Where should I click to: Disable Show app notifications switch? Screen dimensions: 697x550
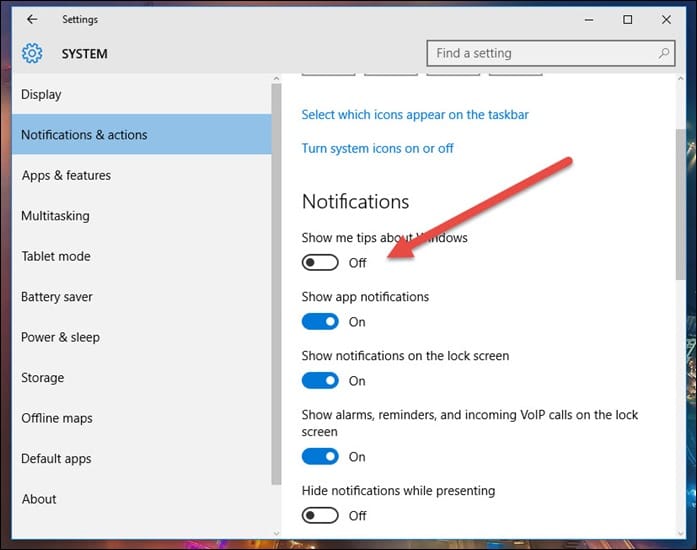[320, 321]
